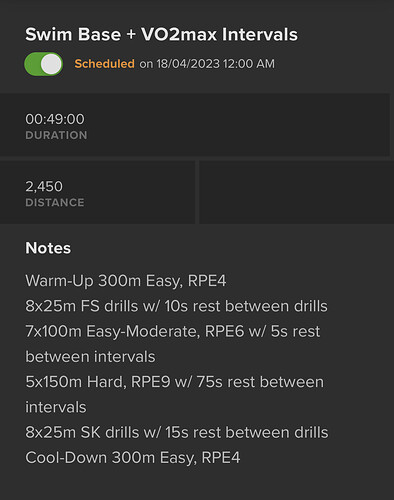The image size is (394, 500).
Task: Click the Warm-Up 300m Easy note line
Action: [x=126, y=281]
